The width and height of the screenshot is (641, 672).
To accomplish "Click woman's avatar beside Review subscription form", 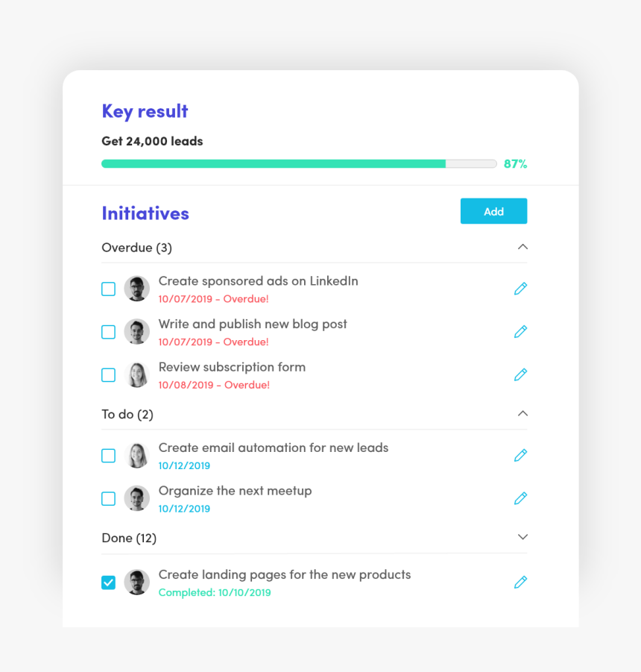I will point(136,374).
